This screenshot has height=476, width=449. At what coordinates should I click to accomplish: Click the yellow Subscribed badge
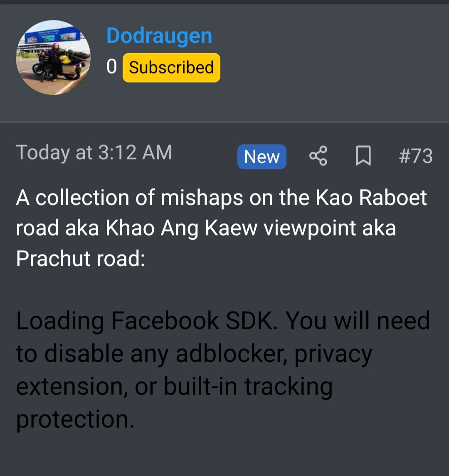171,67
